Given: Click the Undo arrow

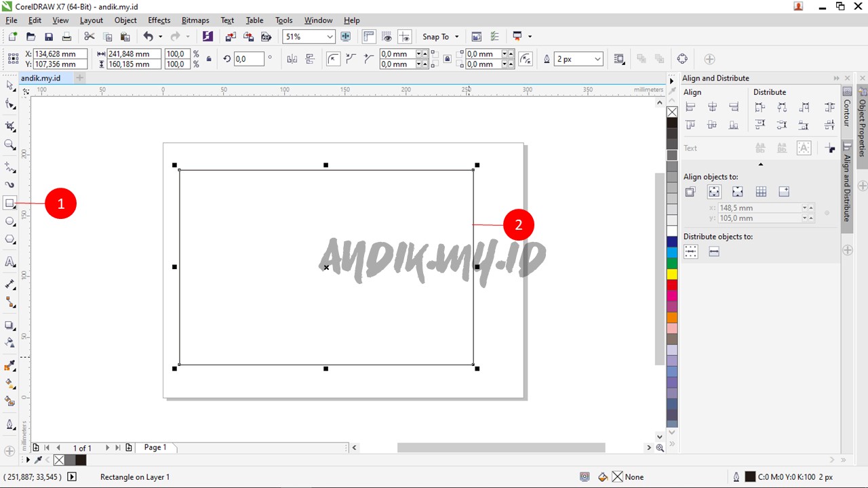Looking at the screenshot, I should (148, 37).
